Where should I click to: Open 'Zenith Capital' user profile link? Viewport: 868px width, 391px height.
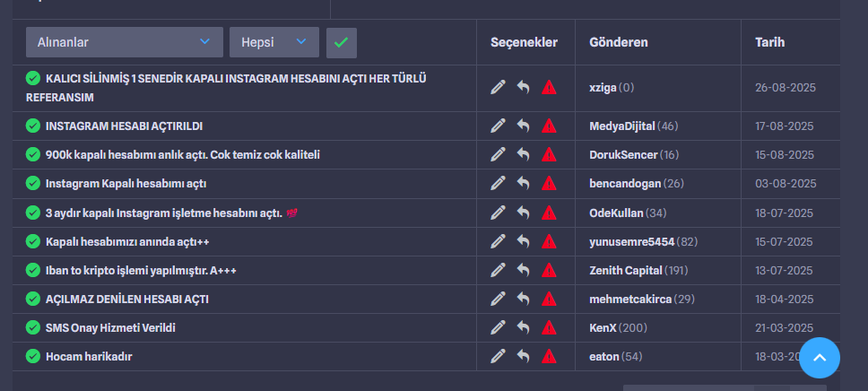coord(626,270)
